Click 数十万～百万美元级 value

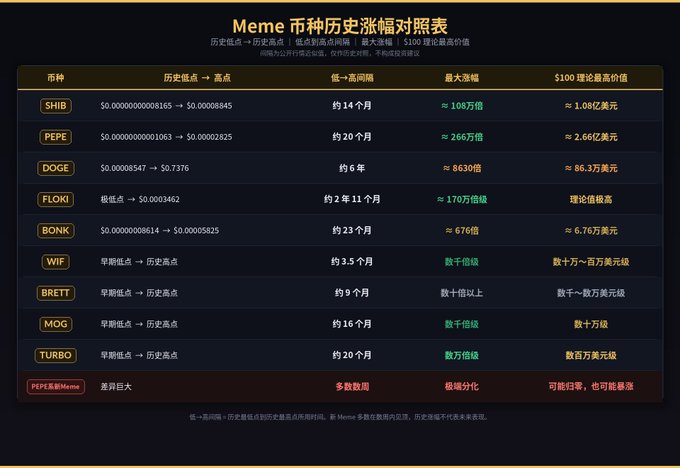pyautogui.click(x=591, y=262)
